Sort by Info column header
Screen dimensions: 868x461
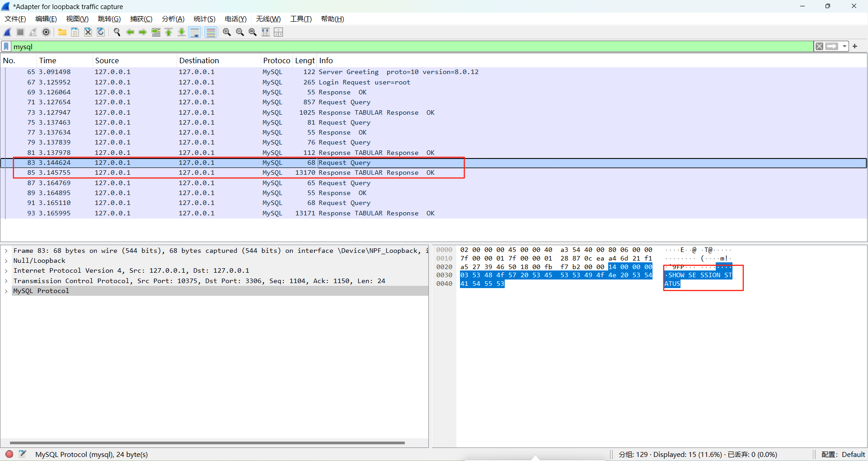592,61
